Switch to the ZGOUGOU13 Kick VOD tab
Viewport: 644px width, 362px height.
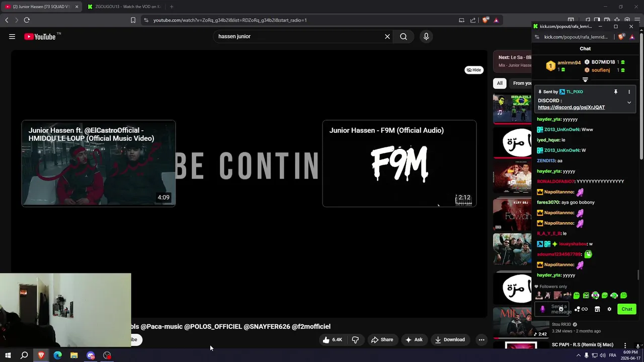pos(123,7)
